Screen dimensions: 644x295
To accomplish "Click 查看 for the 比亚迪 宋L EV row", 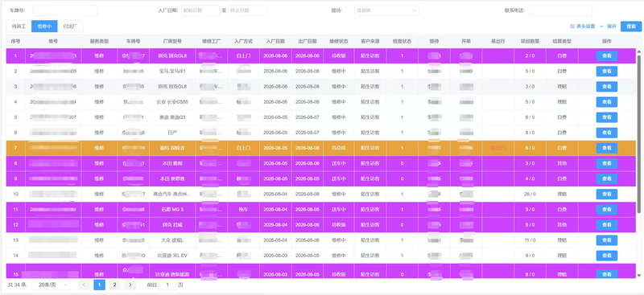I will click(x=607, y=256).
